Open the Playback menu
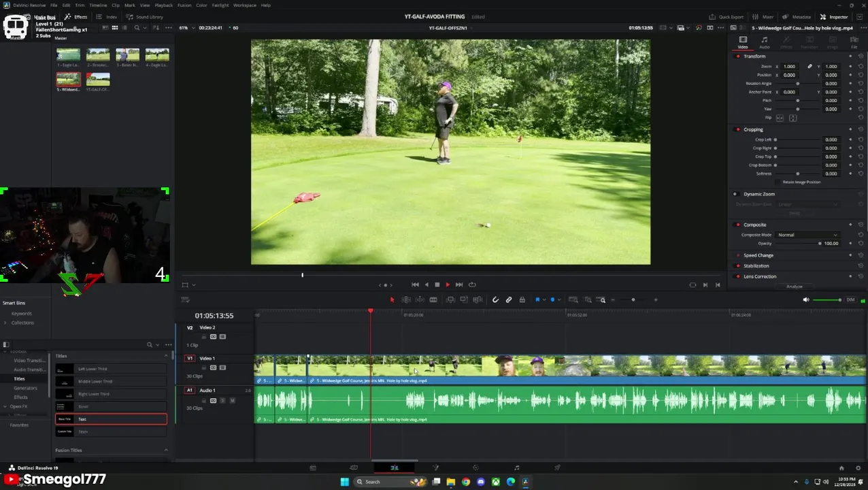Screen dimensions: 868x490 click(x=164, y=5)
